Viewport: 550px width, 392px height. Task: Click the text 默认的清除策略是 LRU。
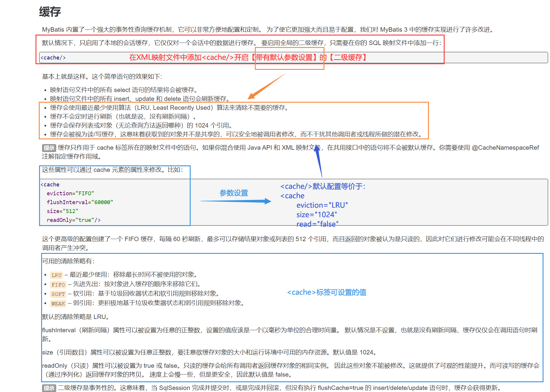pyautogui.click(x=76, y=317)
